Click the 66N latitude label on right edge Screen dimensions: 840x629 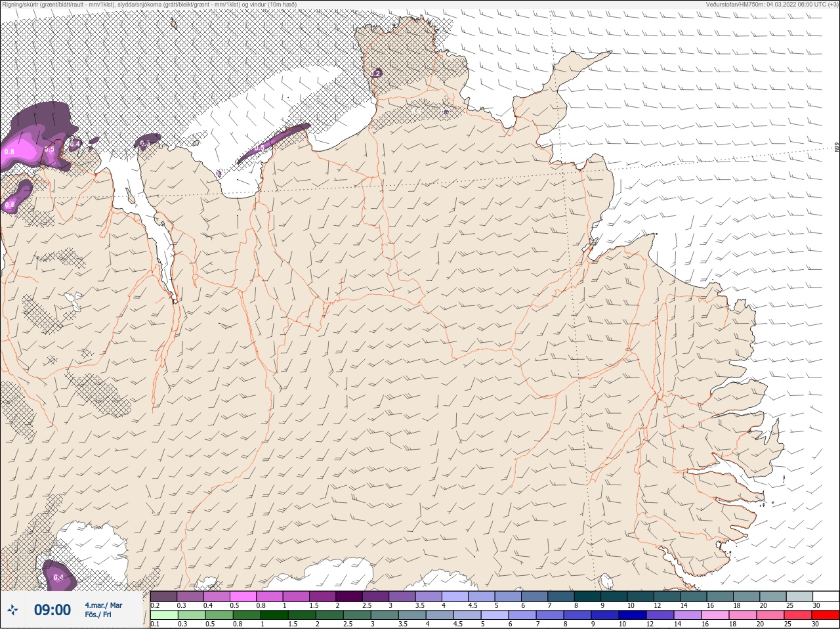(x=837, y=148)
